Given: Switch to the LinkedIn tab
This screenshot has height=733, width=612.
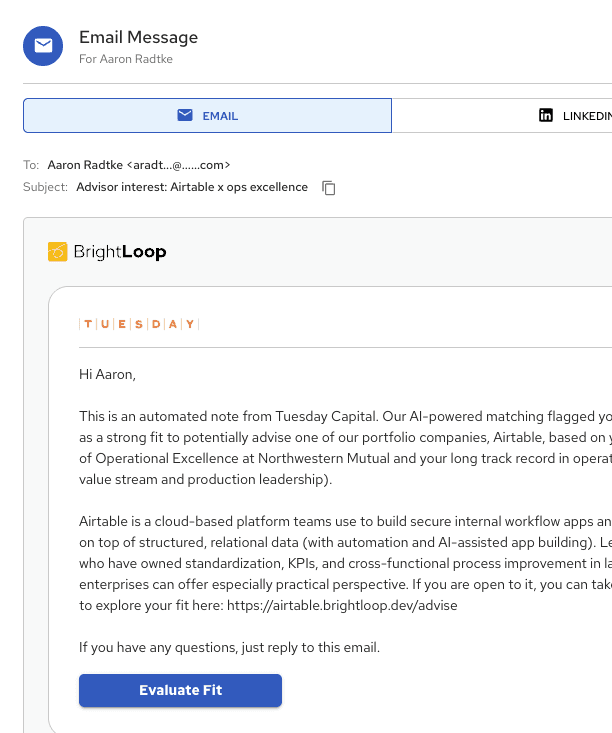Looking at the screenshot, I should click(502, 115).
